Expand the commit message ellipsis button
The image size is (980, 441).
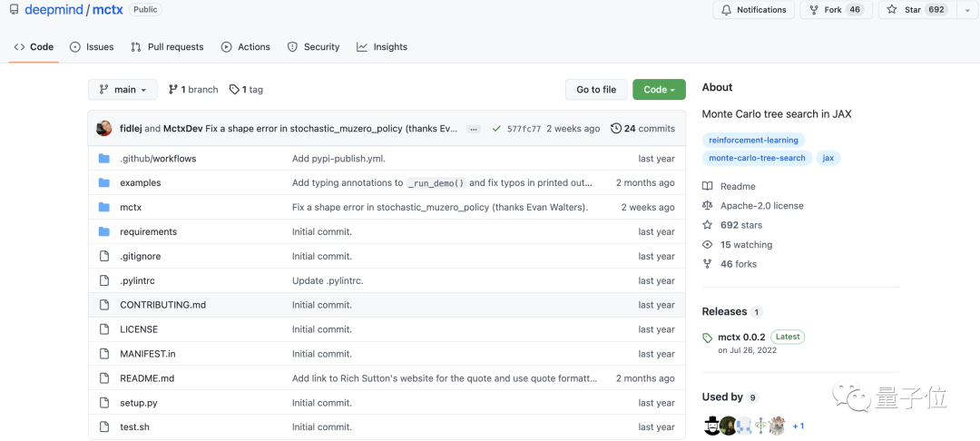474,129
